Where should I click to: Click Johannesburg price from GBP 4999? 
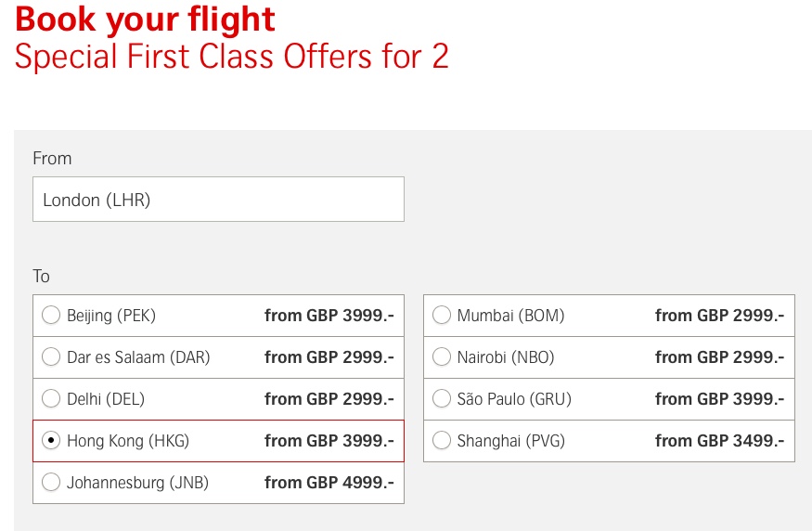pyautogui.click(x=329, y=483)
